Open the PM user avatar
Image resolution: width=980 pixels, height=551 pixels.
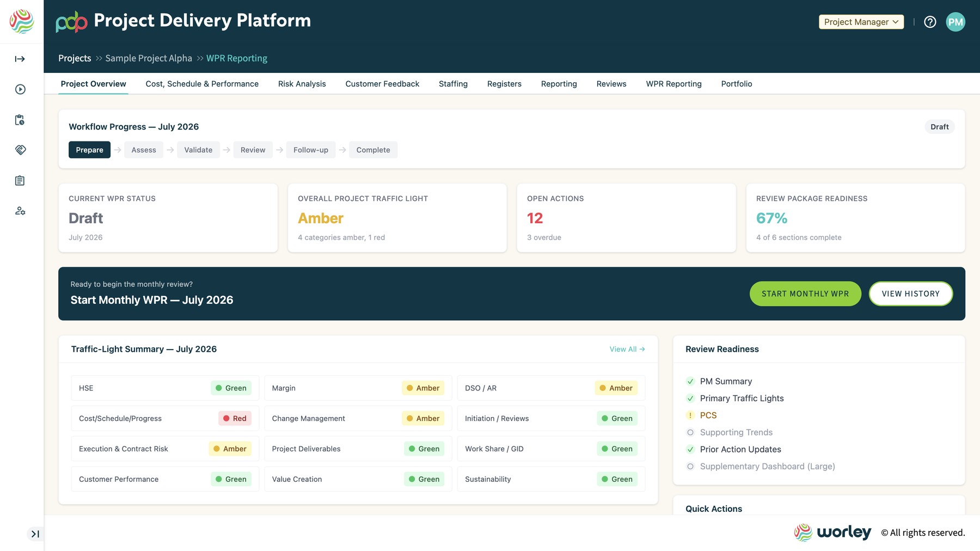tap(955, 22)
